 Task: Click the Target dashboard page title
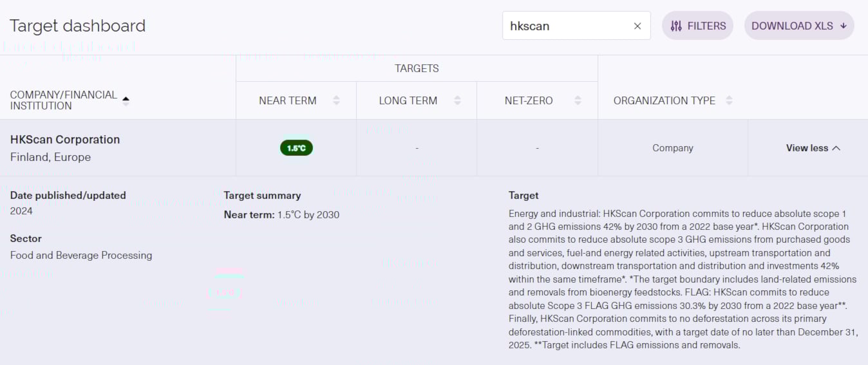(x=77, y=26)
